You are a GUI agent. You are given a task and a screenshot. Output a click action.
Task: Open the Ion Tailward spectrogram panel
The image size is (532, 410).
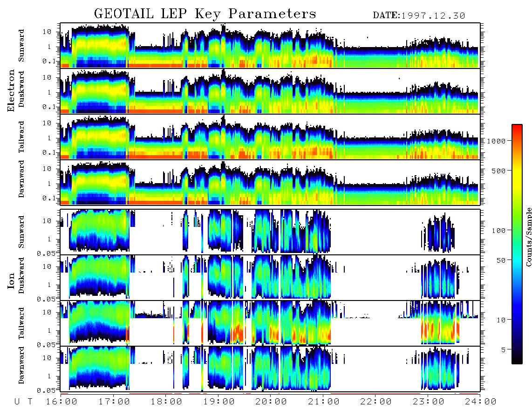pos(270,323)
